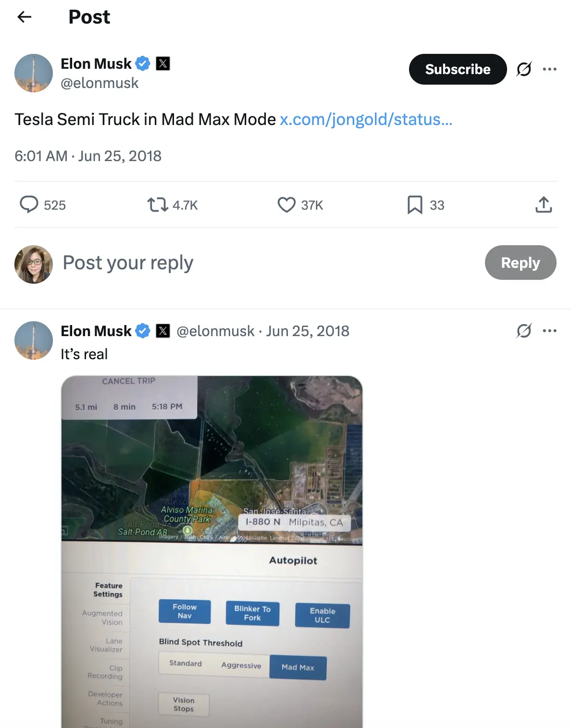Click the verified badge on top post
This screenshot has height=728, width=571.
(x=143, y=63)
